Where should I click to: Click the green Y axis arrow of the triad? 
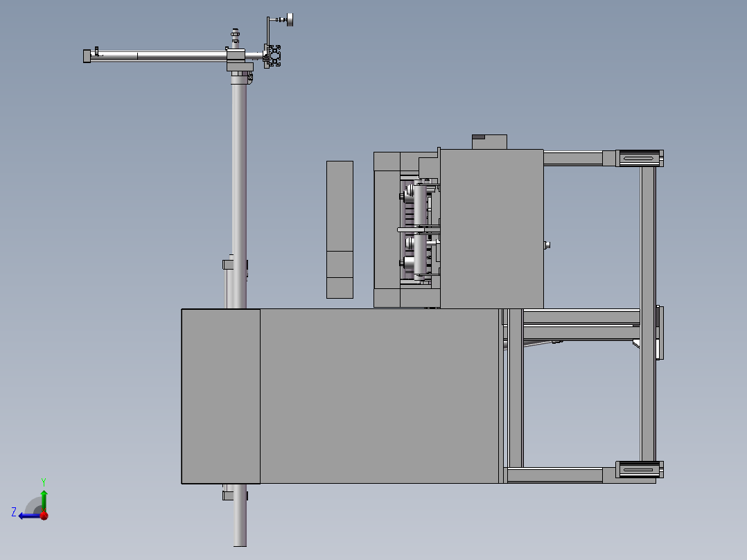(x=44, y=500)
